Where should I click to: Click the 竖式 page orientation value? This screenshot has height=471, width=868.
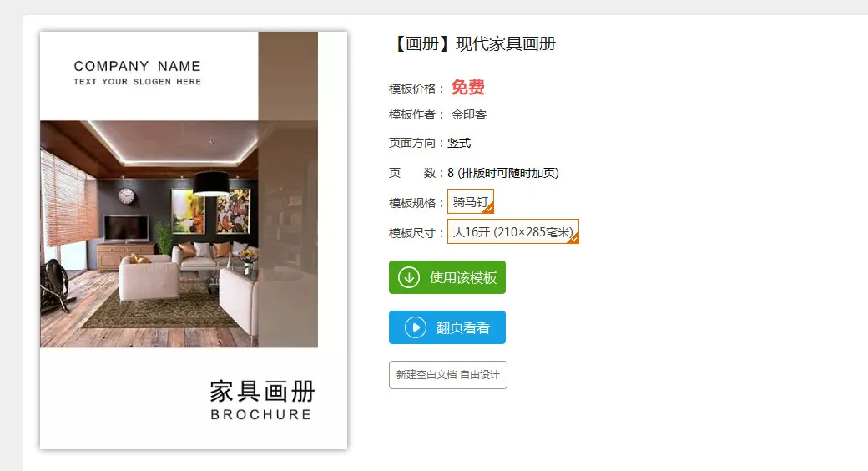(x=459, y=143)
